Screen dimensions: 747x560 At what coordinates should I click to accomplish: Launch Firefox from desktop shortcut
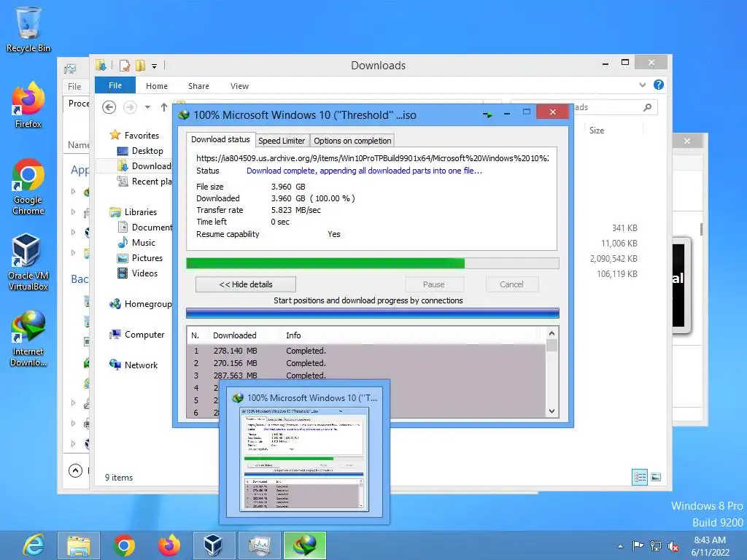coord(28,105)
